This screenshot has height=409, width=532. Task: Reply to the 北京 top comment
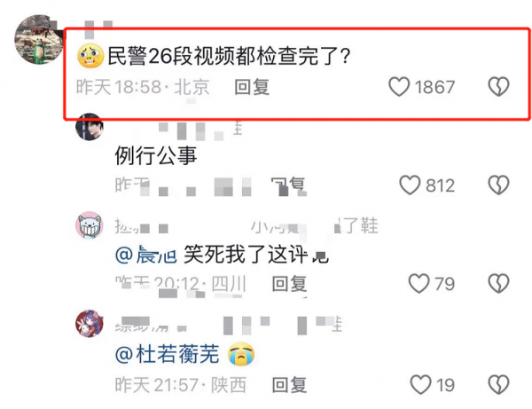[x=252, y=87]
